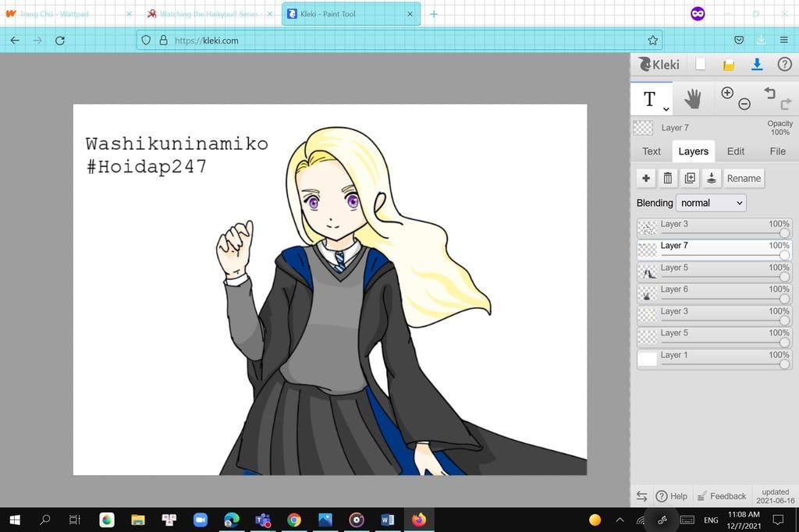Viewport: 799px width, 532px height.
Task: Zoom in with the plus magnifier
Action: tap(727, 93)
